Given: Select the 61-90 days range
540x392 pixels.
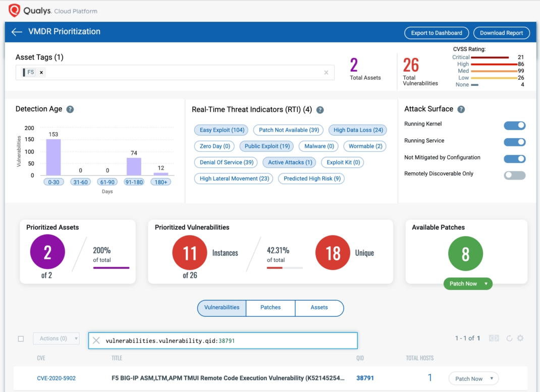Looking at the screenshot, I should click(107, 182).
